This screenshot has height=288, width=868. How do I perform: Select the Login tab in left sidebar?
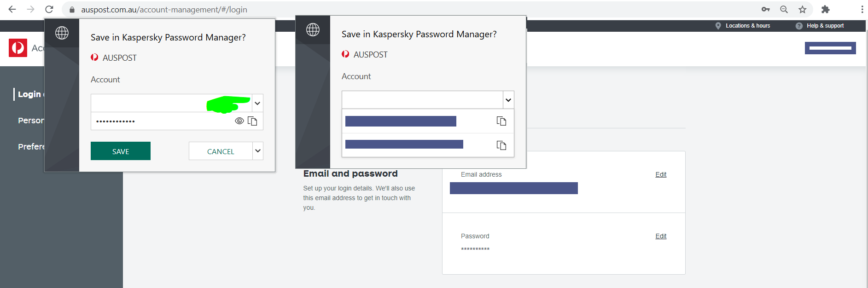[29, 94]
